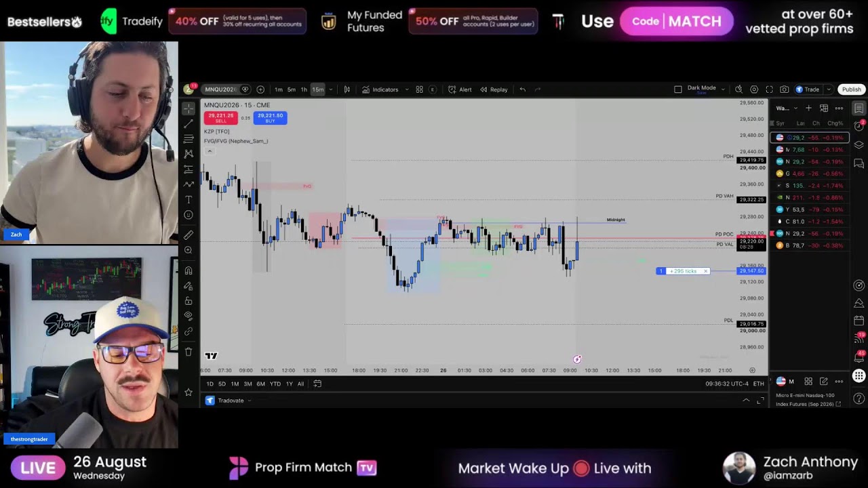The image size is (868, 488).
Task: Open the indicator templates grid icon
Action: 419,89
